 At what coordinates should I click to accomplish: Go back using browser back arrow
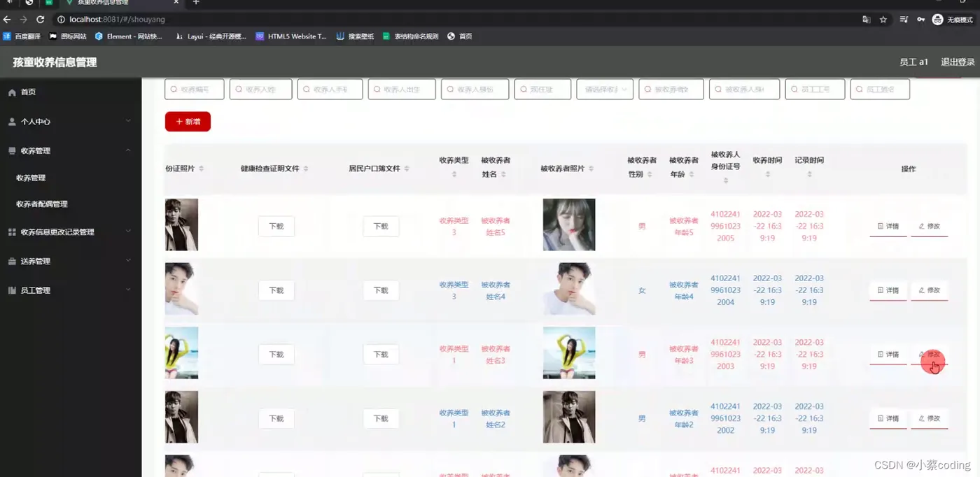coord(7,20)
